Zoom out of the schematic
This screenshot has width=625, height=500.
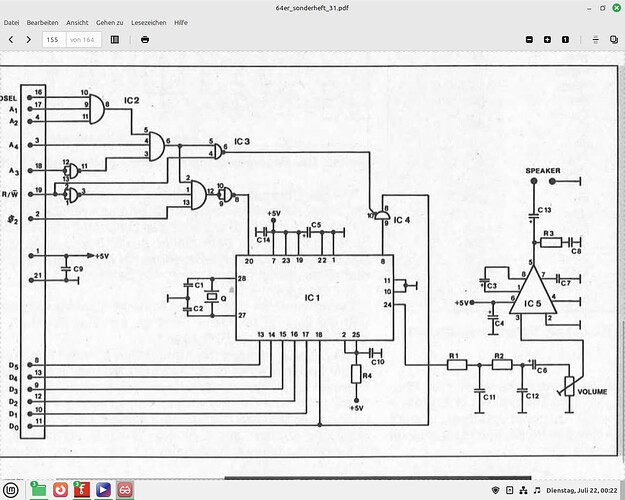pyautogui.click(x=530, y=39)
